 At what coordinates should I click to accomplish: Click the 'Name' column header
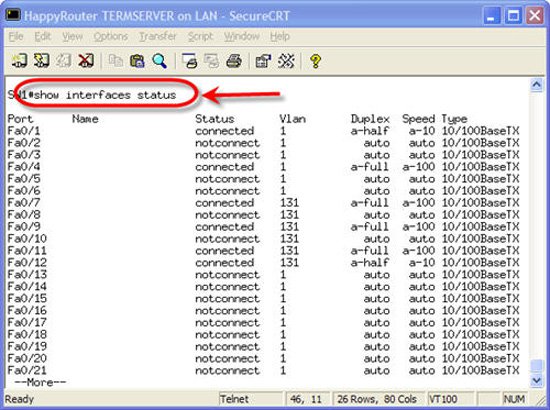pos(85,119)
